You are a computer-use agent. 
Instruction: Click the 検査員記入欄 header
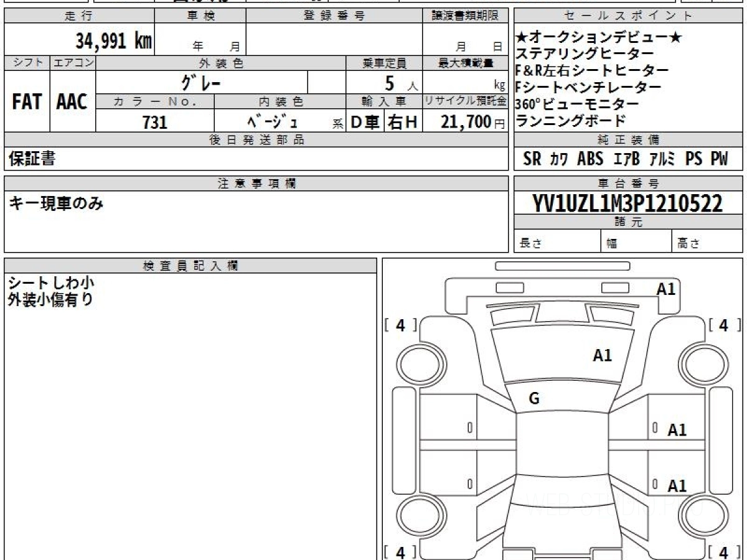coord(190,266)
